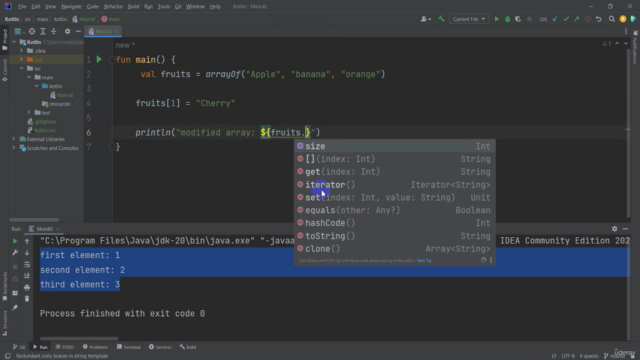Open the Build tool window tab
The image size is (640, 360).
click(188, 347)
